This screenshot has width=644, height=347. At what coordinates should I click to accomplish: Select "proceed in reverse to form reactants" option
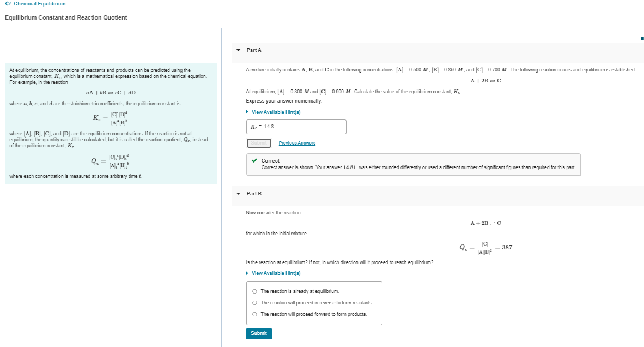[254, 303]
